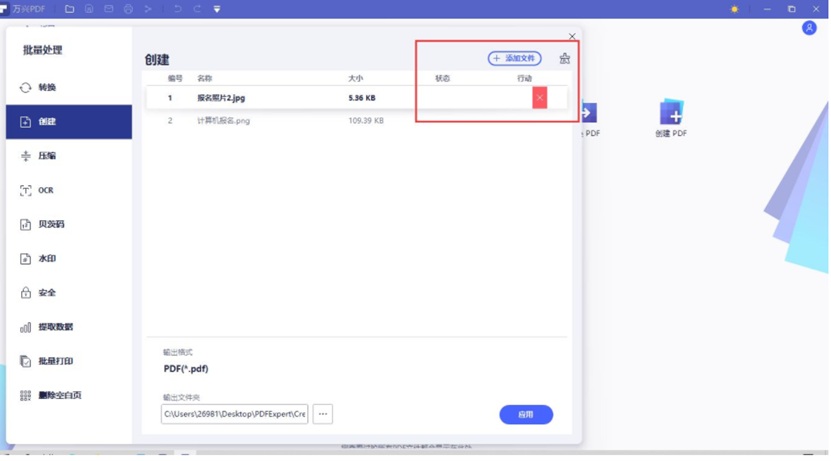Select 贝茨码 in batch sidebar
This screenshot has width=831, height=461.
(69, 224)
